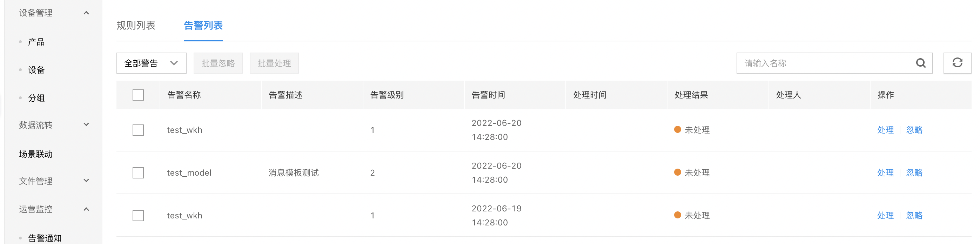980x244 pixels.
Task: Toggle the select-all header checkbox
Action: point(138,95)
